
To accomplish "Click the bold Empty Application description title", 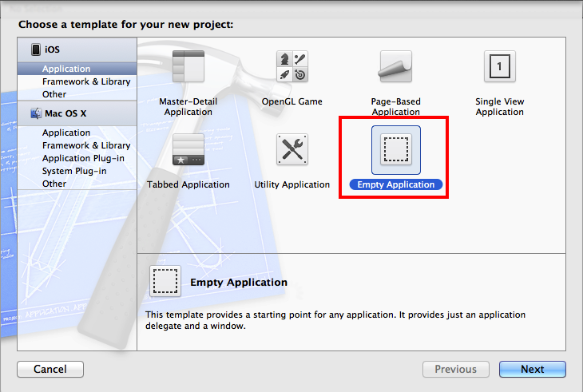I will click(239, 282).
